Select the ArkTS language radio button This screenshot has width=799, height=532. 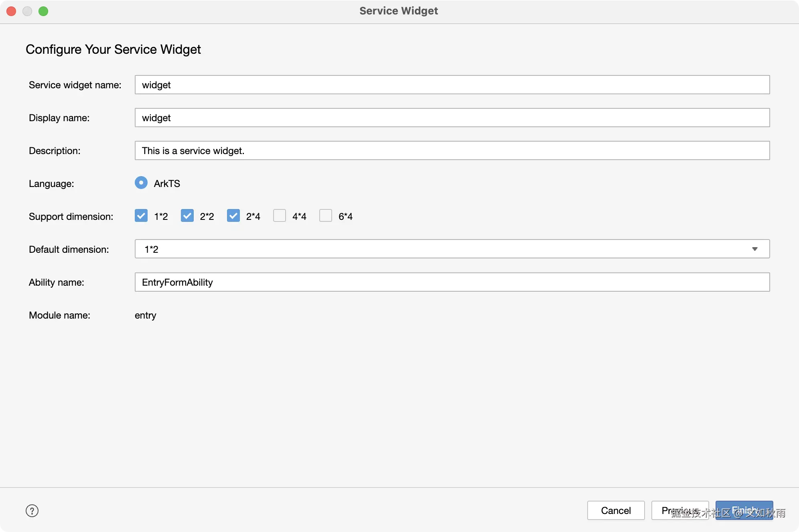click(x=141, y=183)
